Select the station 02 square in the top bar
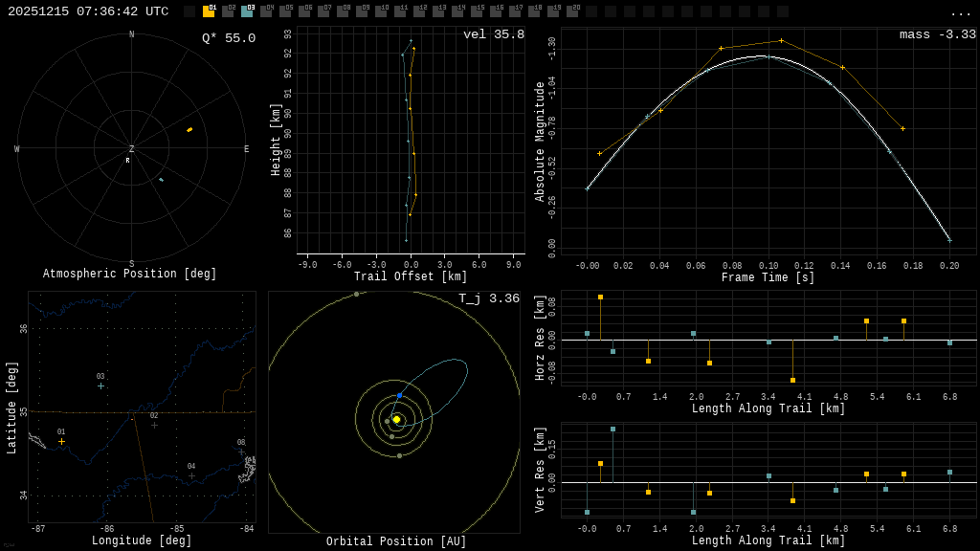The height and width of the screenshot is (551, 980). pos(228,11)
